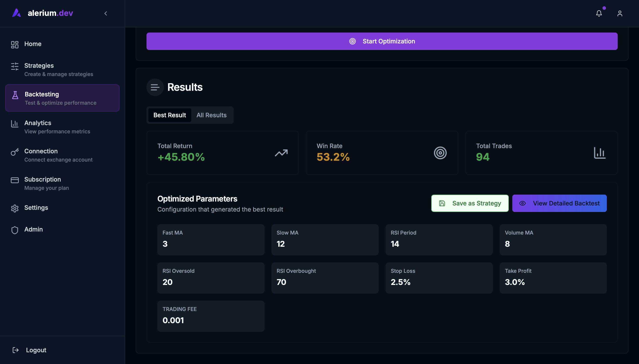Open View Detailed Backtest
The height and width of the screenshot is (364, 639).
[x=559, y=203]
